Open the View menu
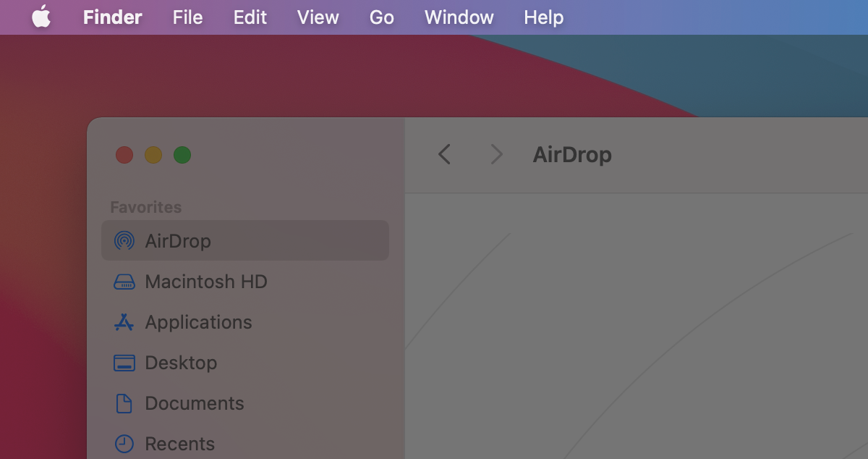Screen dimensions: 868x459 click(318, 17)
